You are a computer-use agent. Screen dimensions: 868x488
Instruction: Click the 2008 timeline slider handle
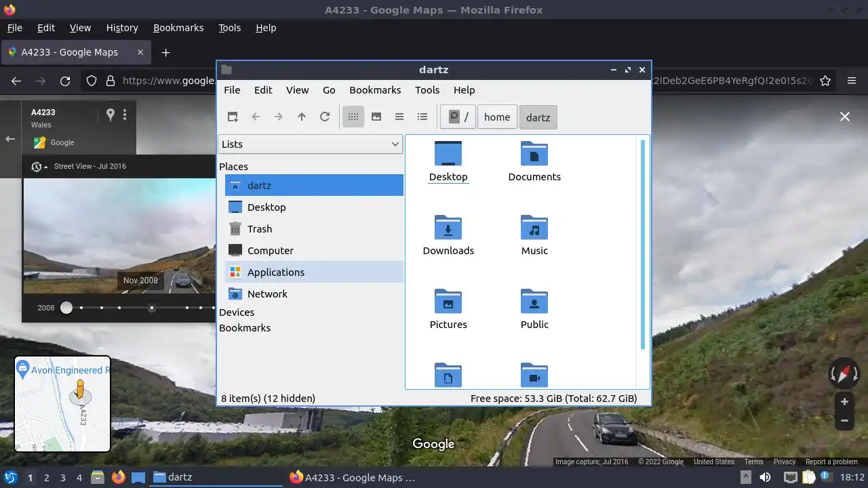pos(66,308)
